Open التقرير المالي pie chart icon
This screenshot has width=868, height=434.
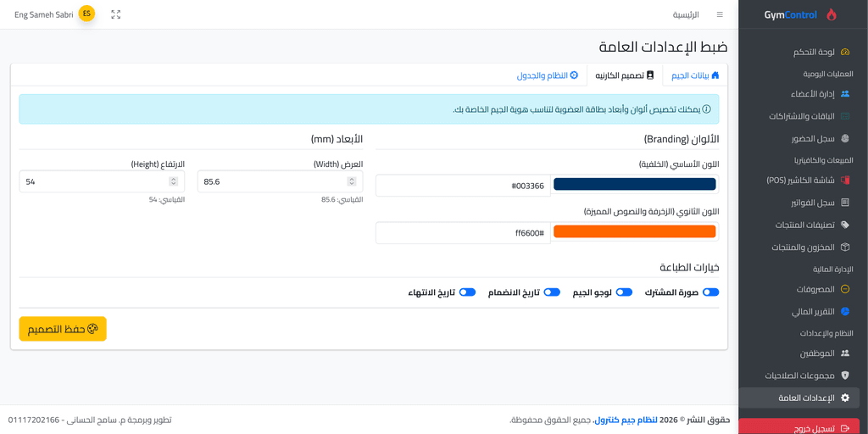(845, 312)
